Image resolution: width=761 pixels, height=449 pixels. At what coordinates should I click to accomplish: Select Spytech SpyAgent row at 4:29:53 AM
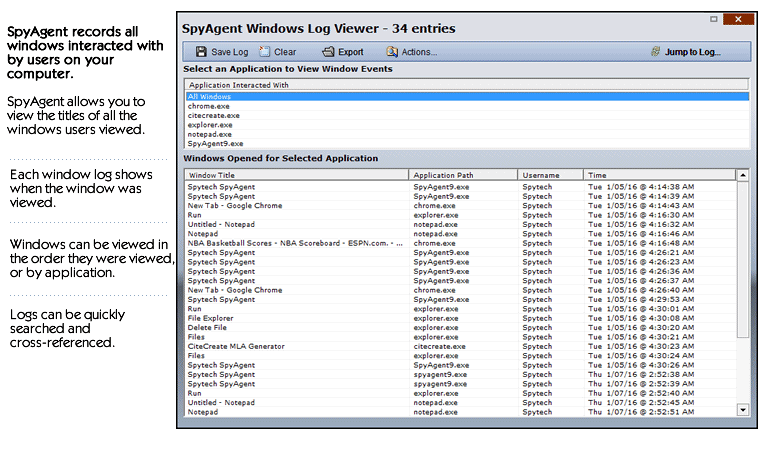pos(460,299)
